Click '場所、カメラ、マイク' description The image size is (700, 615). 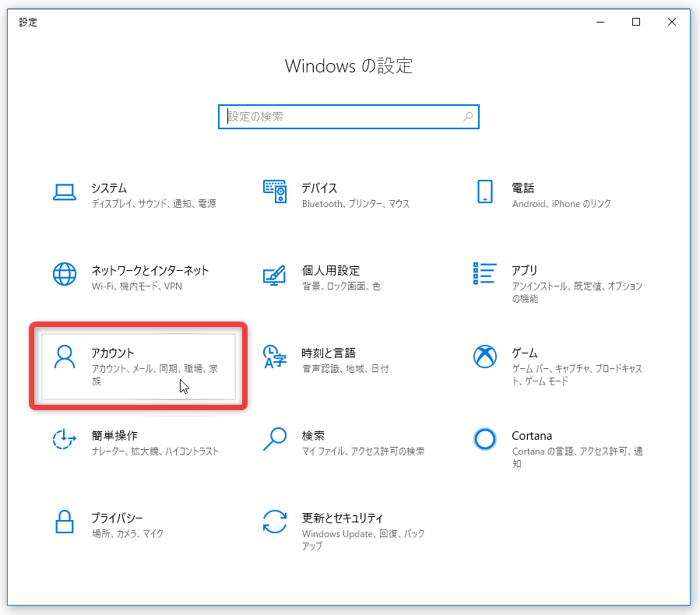127,533
